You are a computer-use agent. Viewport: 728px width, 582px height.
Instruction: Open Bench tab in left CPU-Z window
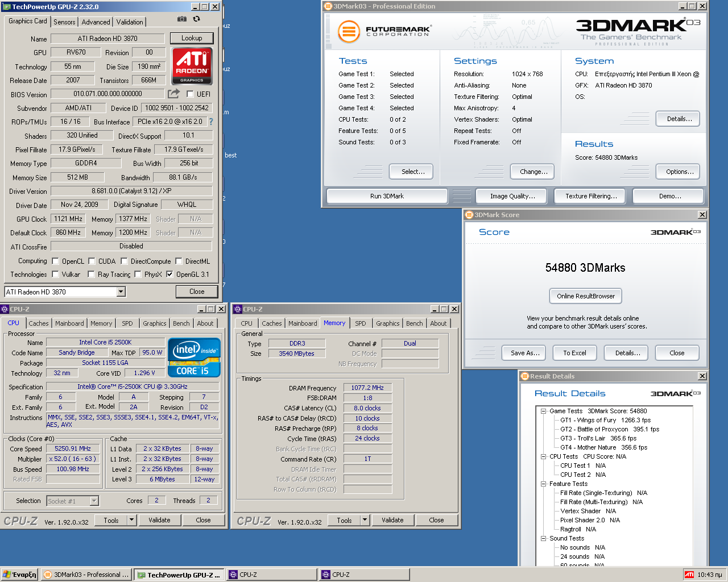click(181, 323)
